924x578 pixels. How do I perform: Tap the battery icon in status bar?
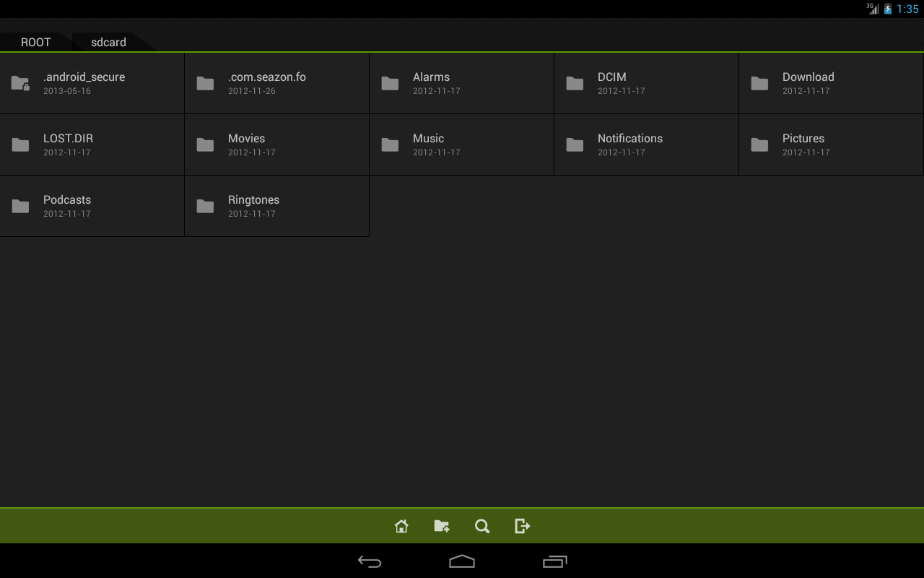(888, 9)
